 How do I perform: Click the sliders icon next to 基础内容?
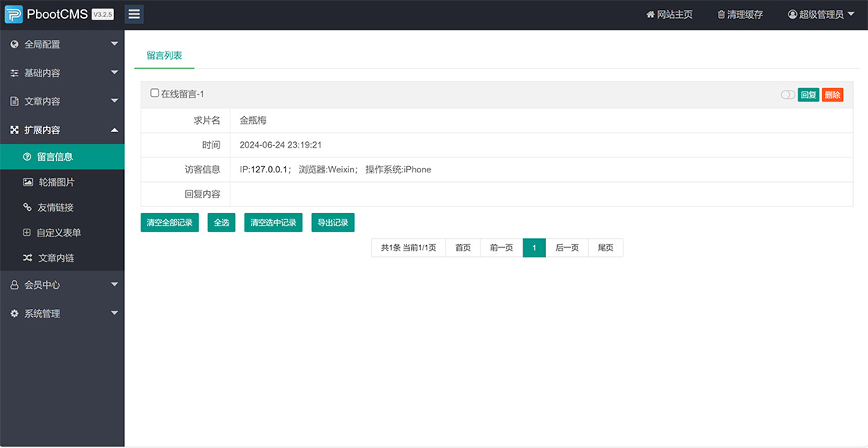click(x=15, y=73)
